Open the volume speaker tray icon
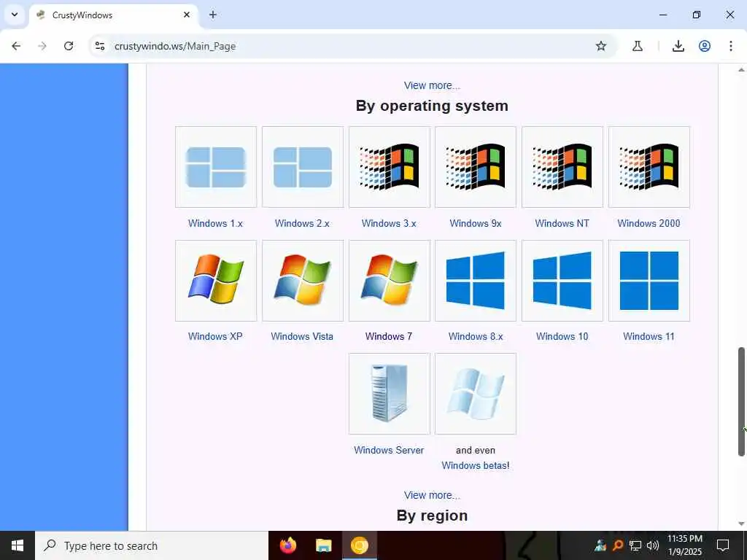Image resolution: width=747 pixels, height=560 pixels. click(653, 545)
